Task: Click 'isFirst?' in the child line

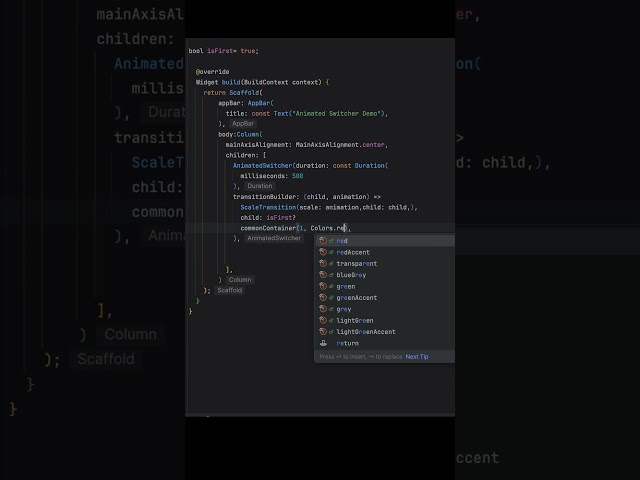Action: pos(281,218)
